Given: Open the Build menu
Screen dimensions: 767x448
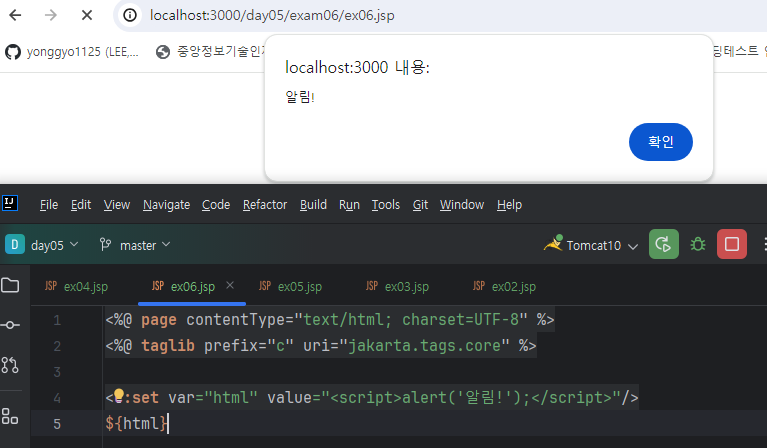Looking at the screenshot, I should pyautogui.click(x=313, y=204).
